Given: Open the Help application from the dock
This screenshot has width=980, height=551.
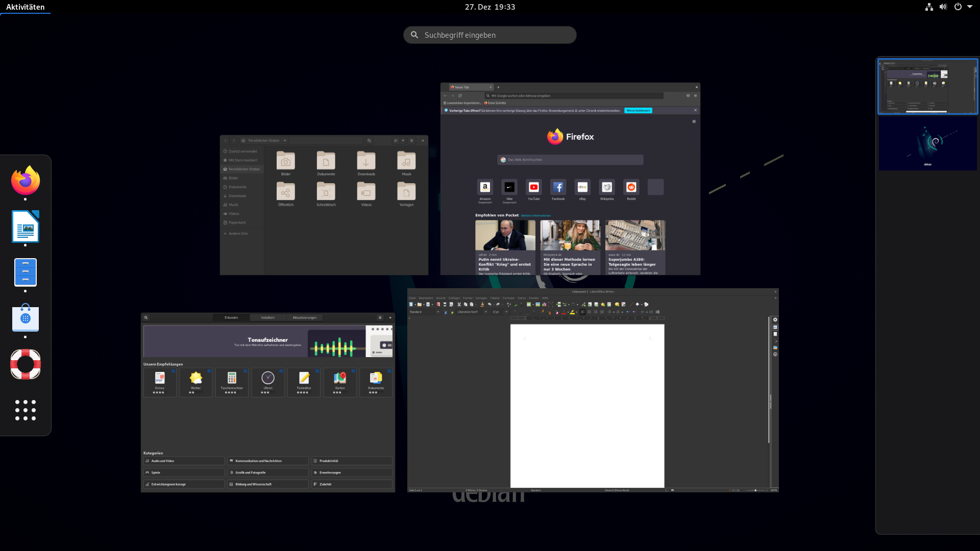Looking at the screenshot, I should pos(25,364).
